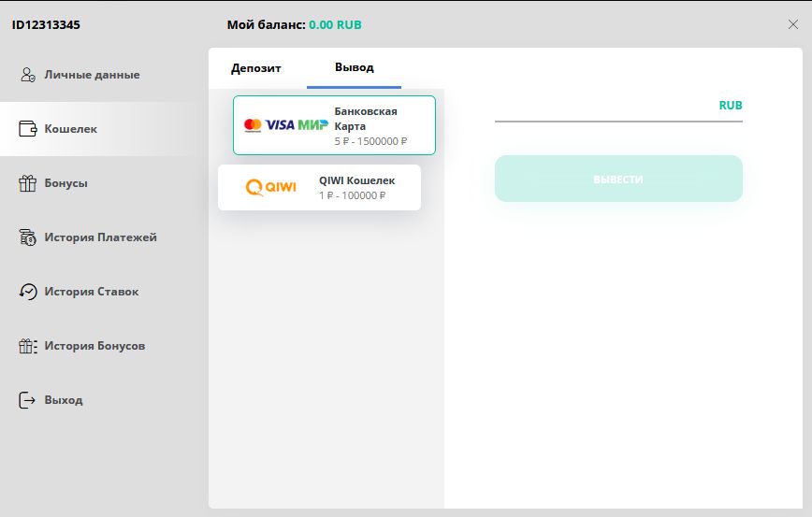Close the account panel with X
Viewport: 812px width, 517px height.
793,24
